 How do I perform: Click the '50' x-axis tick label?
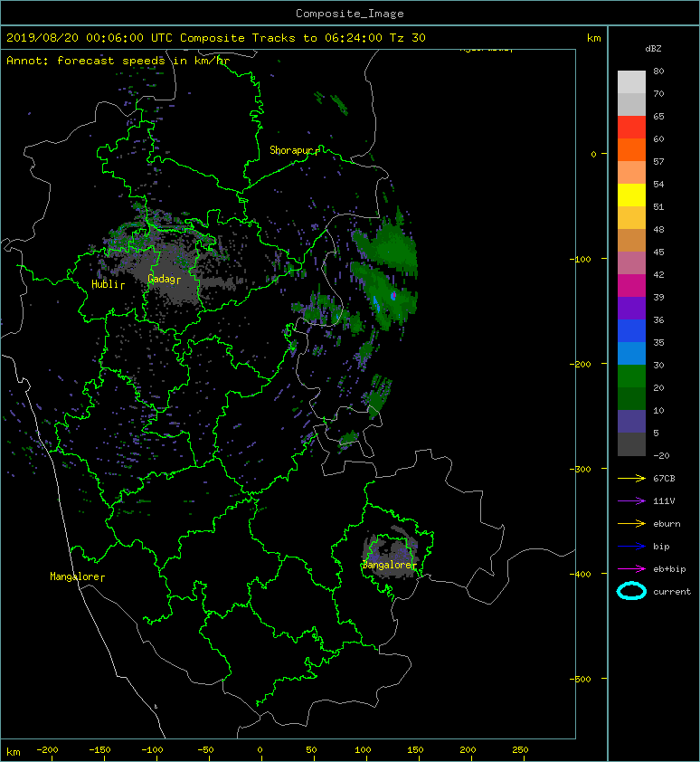point(311,750)
